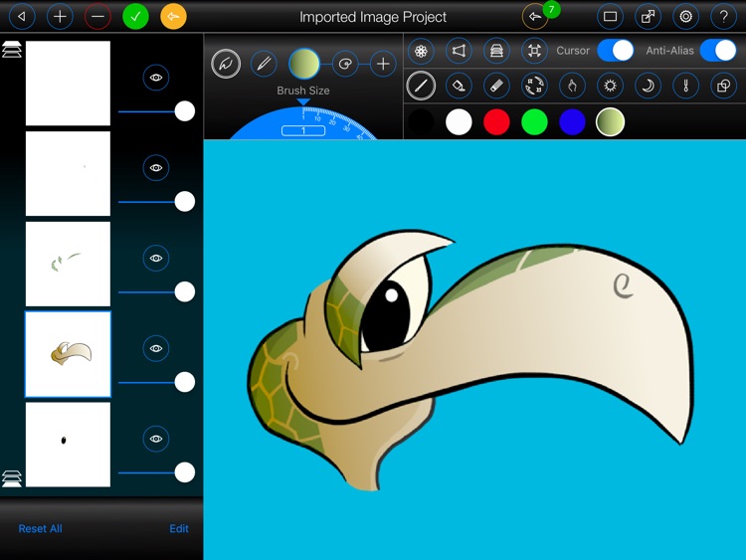
Task: Click the fit-to-frame transform icon
Action: click(534, 51)
